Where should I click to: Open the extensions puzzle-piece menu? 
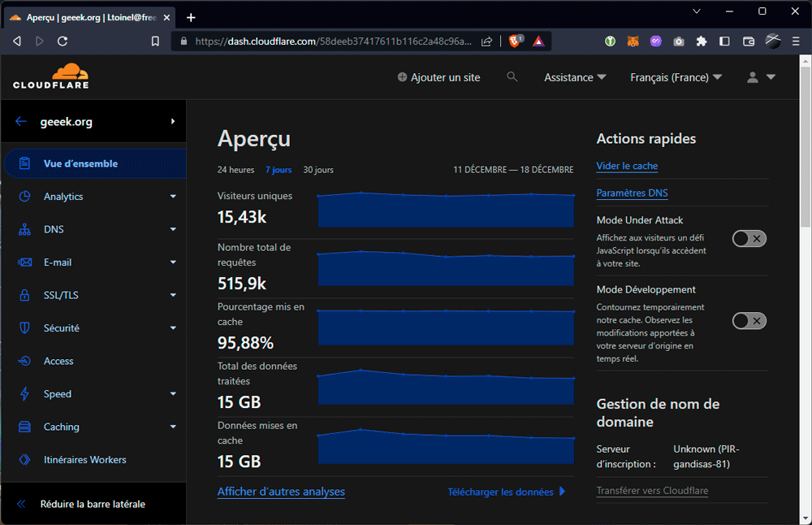pos(702,41)
